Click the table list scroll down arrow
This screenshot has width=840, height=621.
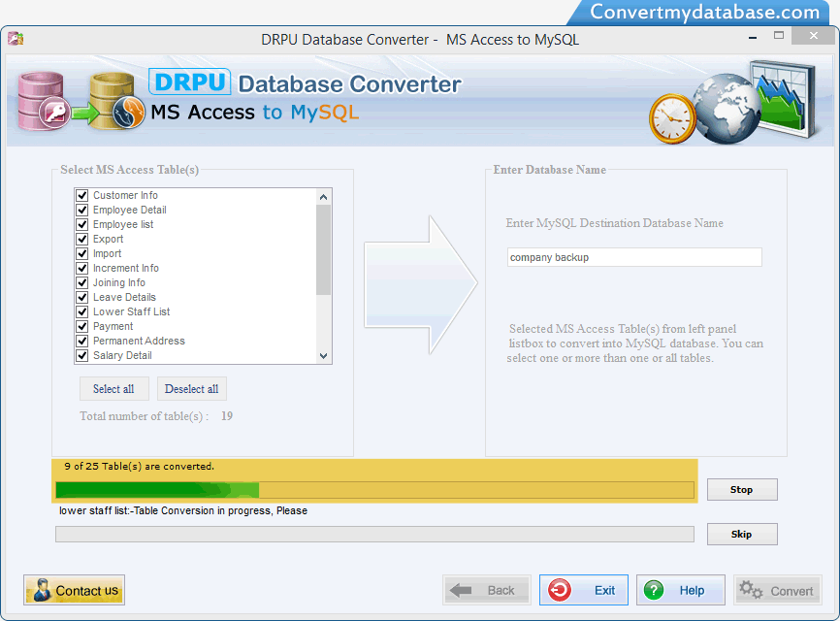click(x=323, y=356)
